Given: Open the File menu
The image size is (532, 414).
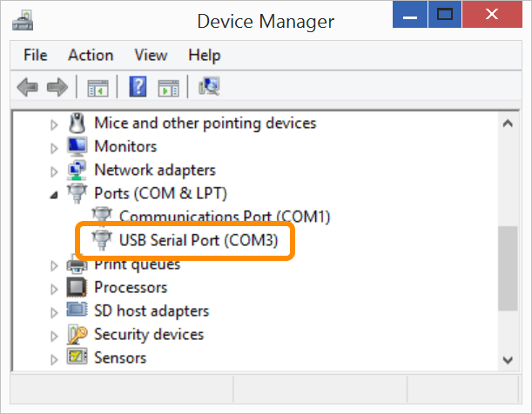Looking at the screenshot, I should click(36, 55).
